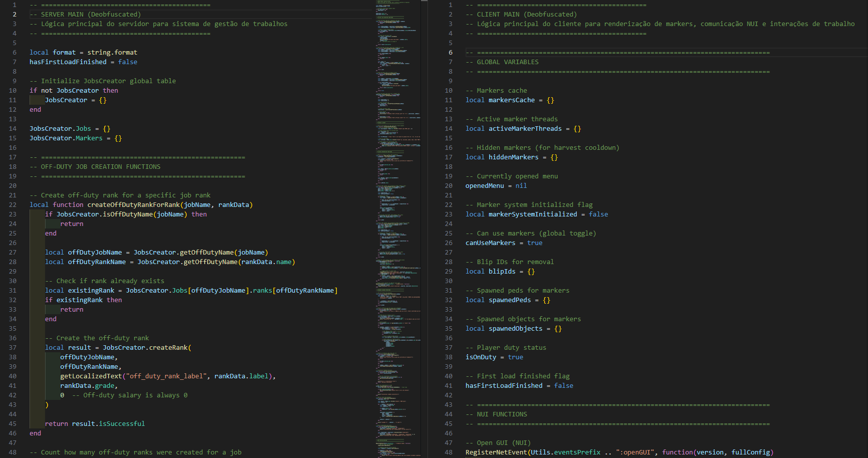Click the "First load finished flag" comment
This screenshot has width=868, height=458.
(x=518, y=376)
